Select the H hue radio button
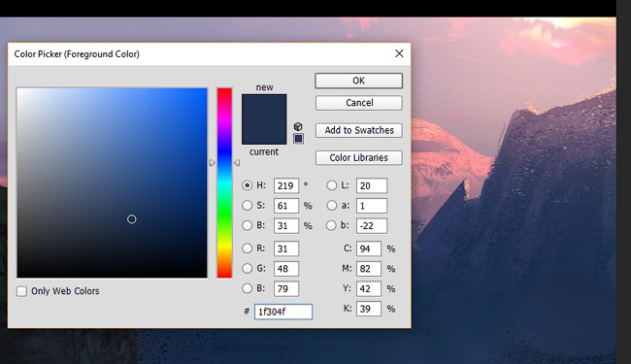This screenshot has height=364, width=631. click(x=248, y=185)
